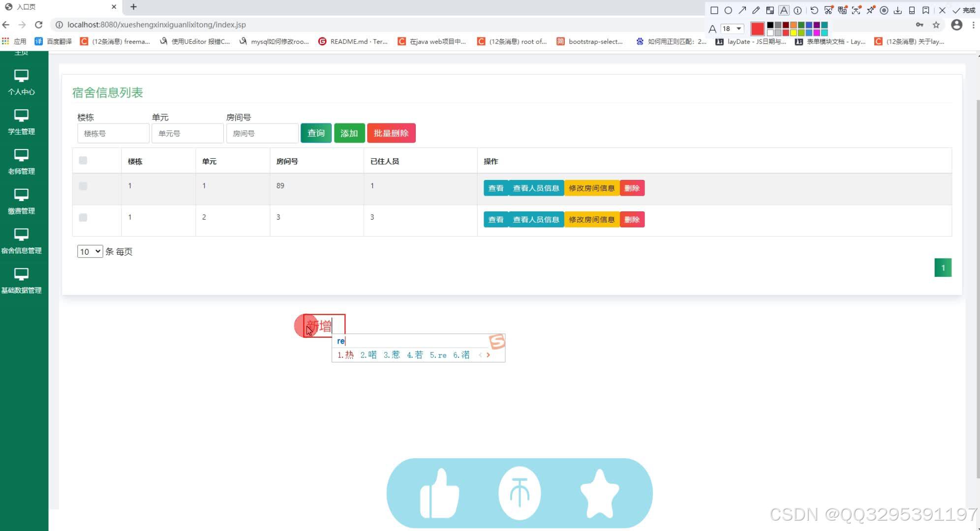Open the bootstrap-select bookmark
Viewport: 980px width, 531px height.
tap(590, 41)
